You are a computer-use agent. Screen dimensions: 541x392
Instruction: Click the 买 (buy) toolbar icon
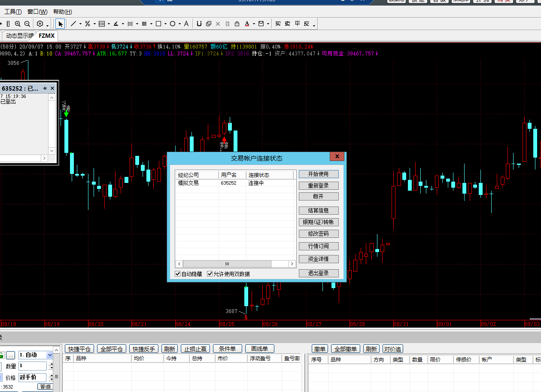click(278, 24)
